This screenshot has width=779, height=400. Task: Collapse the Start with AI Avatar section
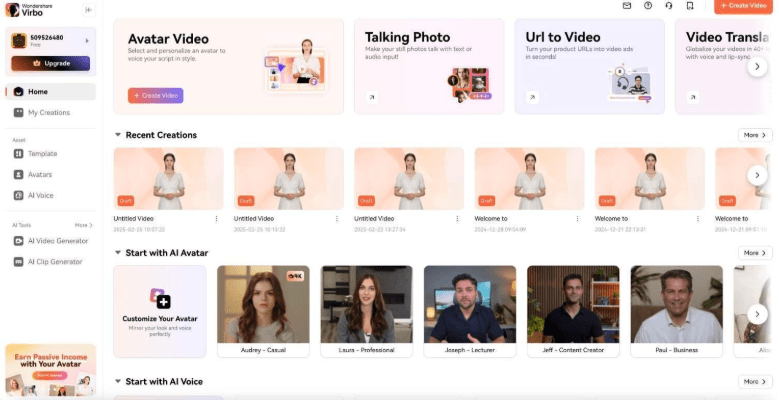point(118,253)
